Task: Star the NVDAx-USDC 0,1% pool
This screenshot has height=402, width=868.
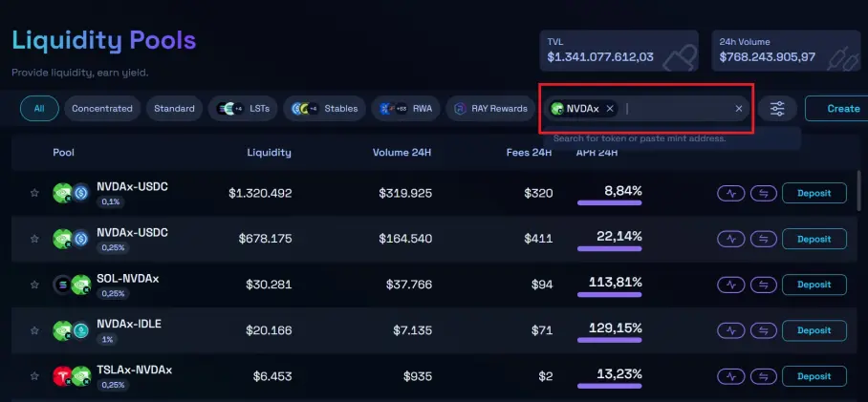Action: [x=34, y=193]
